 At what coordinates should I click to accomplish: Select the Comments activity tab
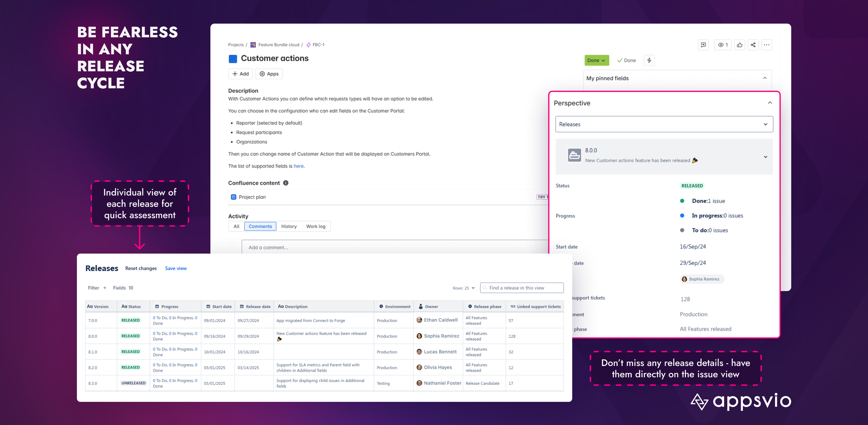[260, 226]
